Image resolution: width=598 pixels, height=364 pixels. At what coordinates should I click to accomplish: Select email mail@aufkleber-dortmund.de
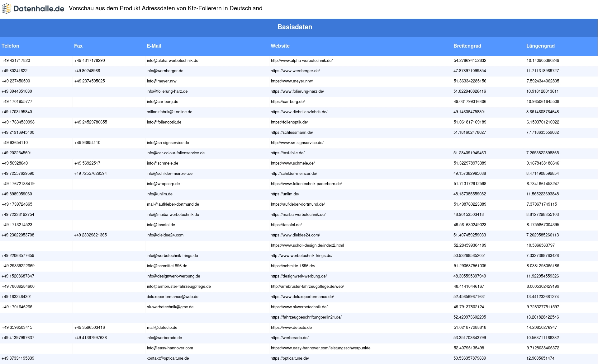pyautogui.click(x=173, y=204)
